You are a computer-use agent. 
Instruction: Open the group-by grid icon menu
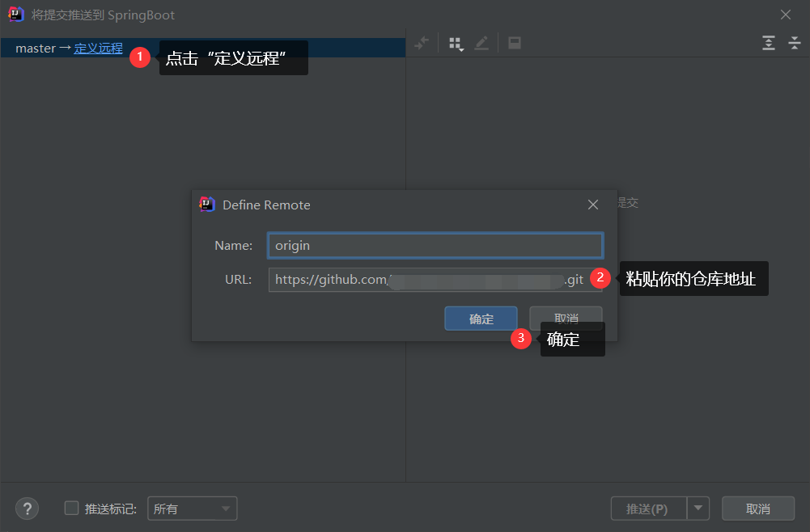[456, 44]
